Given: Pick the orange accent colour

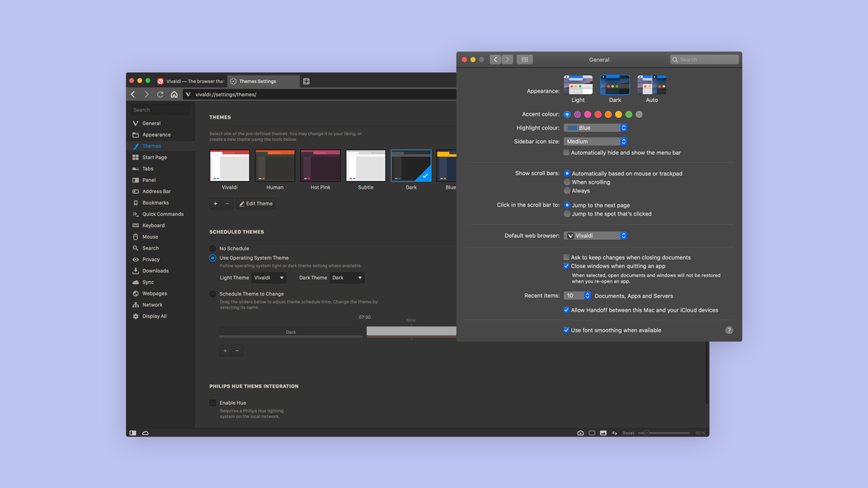Looking at the screenshot, I should pyautogui.click(x=608, y=114).
